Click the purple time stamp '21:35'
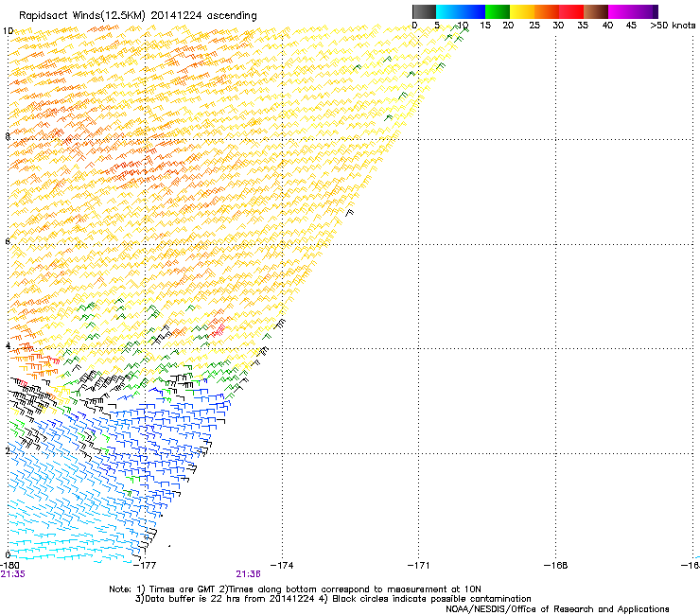 tap(13, 574)
